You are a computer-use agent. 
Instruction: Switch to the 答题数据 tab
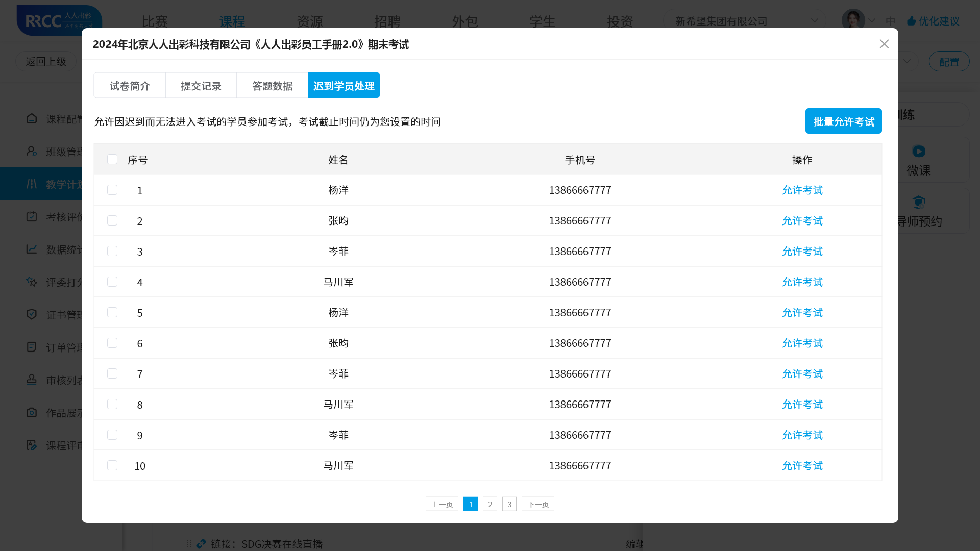pyautogui.click(x=273, y=85)
